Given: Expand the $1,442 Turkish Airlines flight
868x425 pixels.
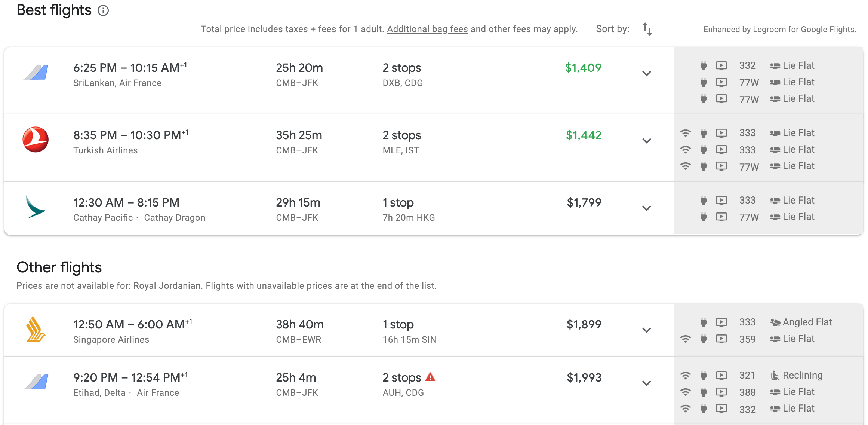Looking at the screenshot, I should pyautogui.click(x=647, y=141).
